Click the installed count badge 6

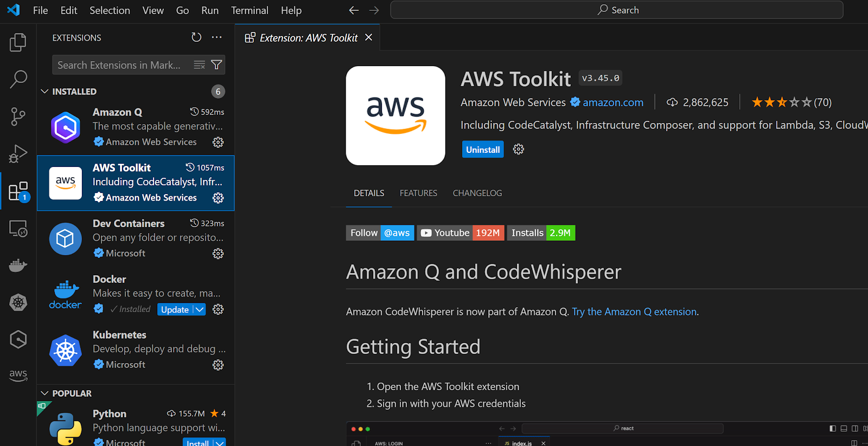pos(218,92)
